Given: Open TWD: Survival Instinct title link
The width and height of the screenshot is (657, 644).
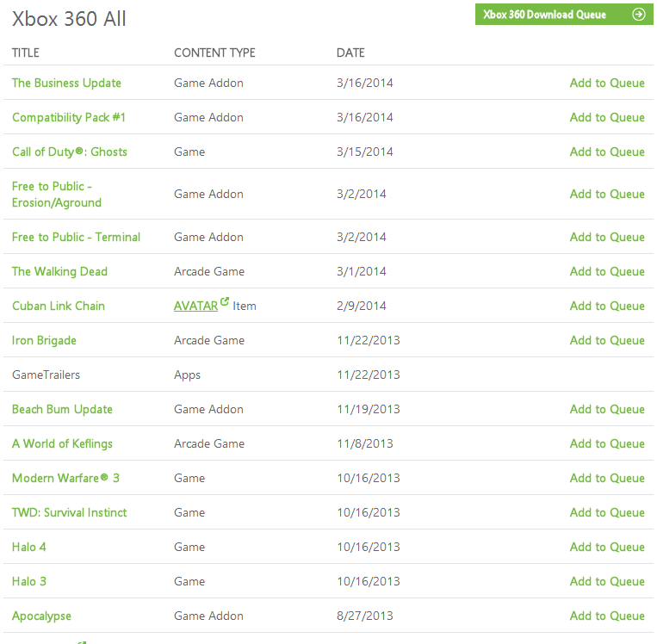Looking at the screenshot, I should [69, 513].
